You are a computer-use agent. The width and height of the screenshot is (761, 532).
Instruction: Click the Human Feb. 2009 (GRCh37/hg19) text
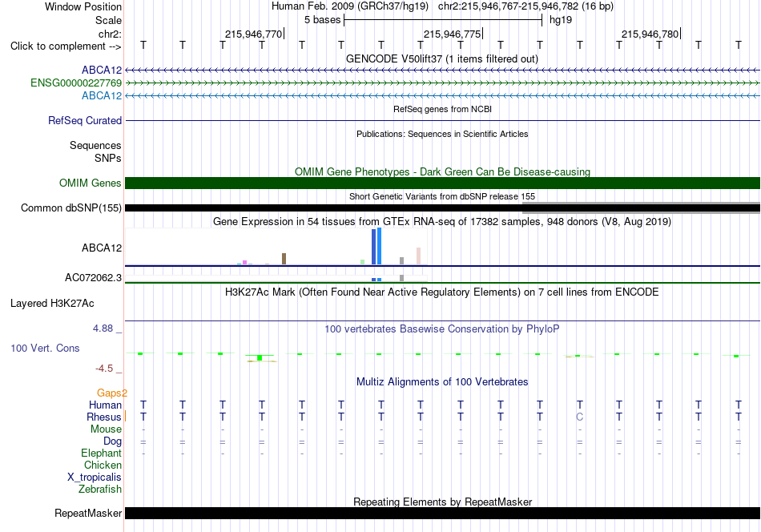tap(350, 6)
